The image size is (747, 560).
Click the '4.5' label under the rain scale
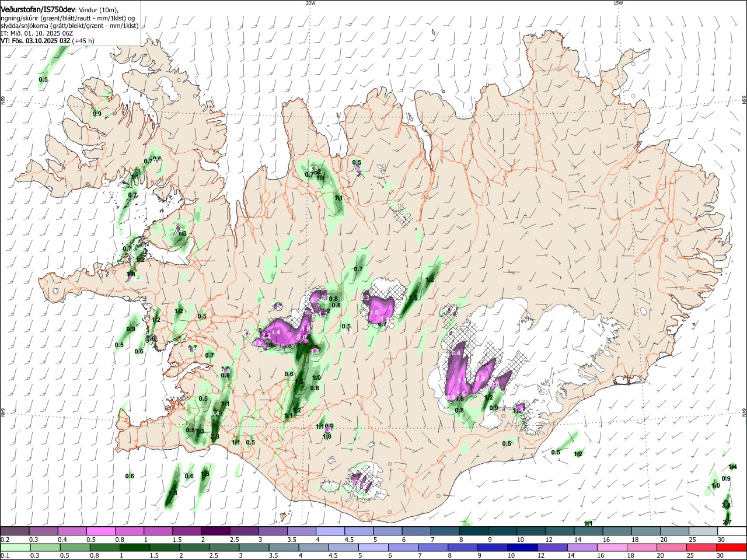[x=334, y=556]
